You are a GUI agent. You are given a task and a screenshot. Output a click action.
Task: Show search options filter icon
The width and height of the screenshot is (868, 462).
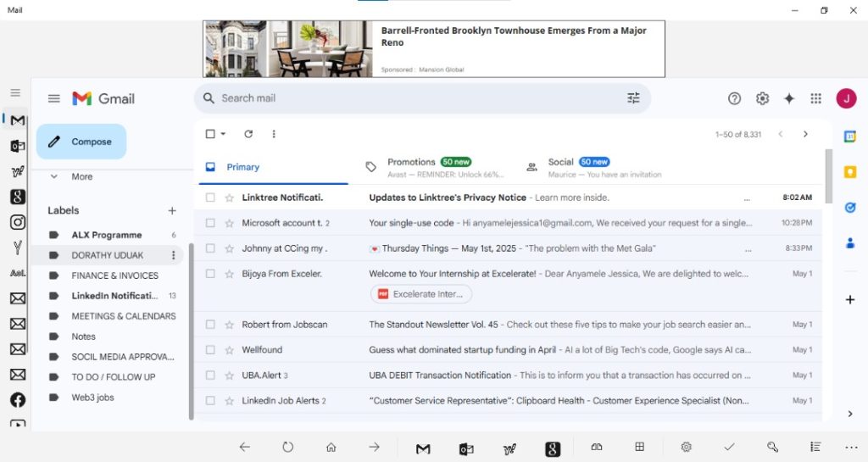coord(633,98)
